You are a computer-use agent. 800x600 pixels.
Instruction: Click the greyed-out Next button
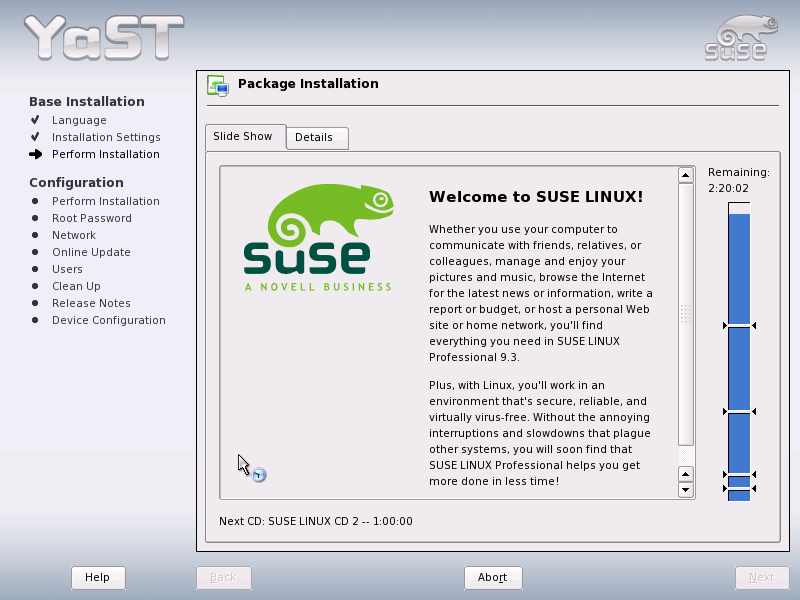click(x=762, y=578)
